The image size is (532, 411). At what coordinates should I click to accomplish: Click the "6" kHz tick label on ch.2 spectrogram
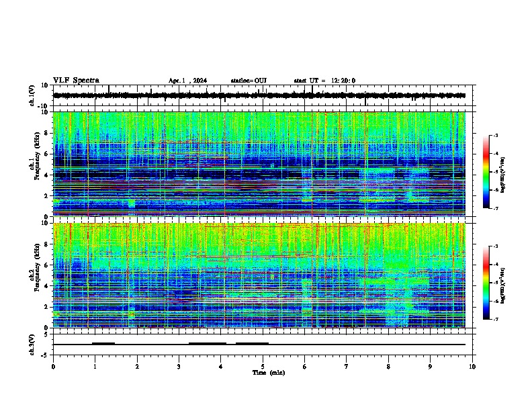click(x=47, y=265)
